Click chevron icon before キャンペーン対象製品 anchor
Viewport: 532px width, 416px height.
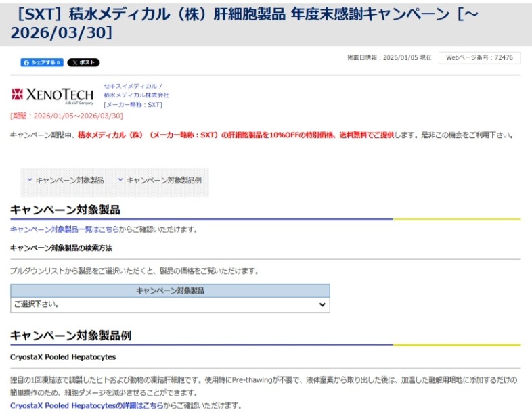tap(30, 180)
